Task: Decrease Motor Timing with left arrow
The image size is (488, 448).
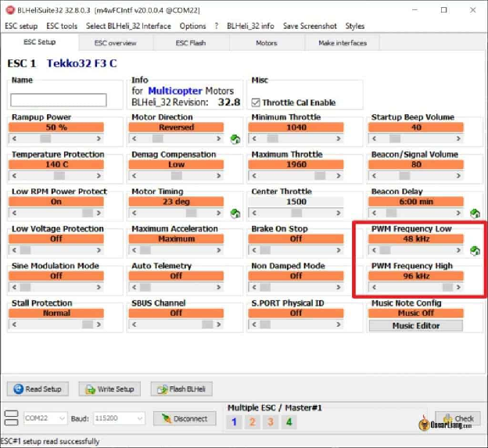Action: click(135, 213)
